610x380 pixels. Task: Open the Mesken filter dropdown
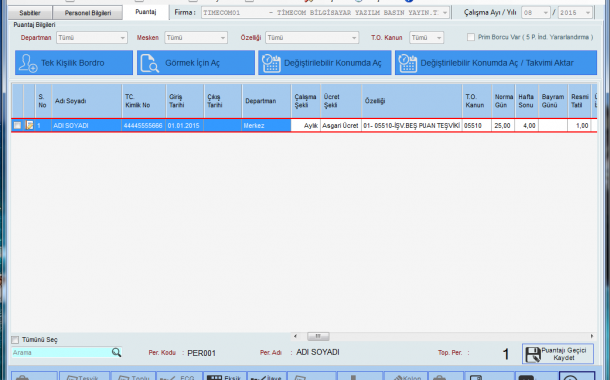[x=196, y=38]
